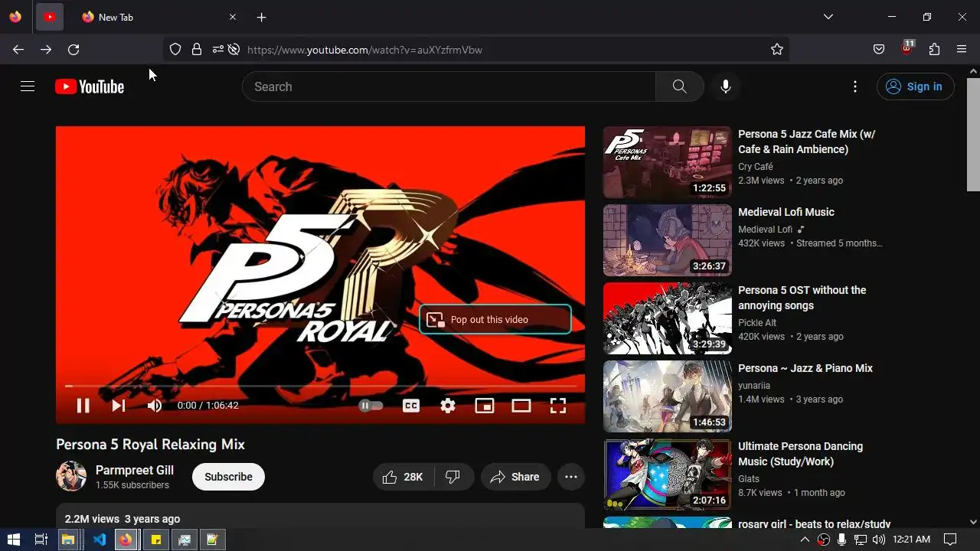Enable the miniplayer
This screenshot has width=980, height=551.
[x=485, y=406]
